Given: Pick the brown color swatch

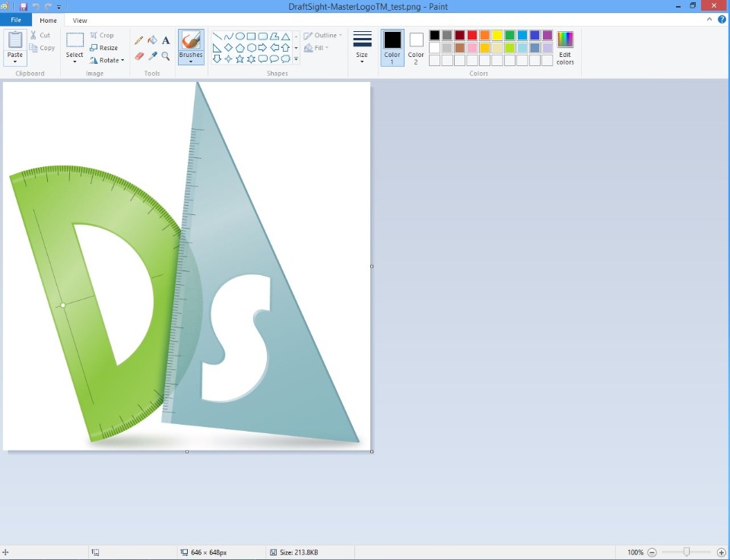Looking at the screenshot, I should [x=459, y=47].
